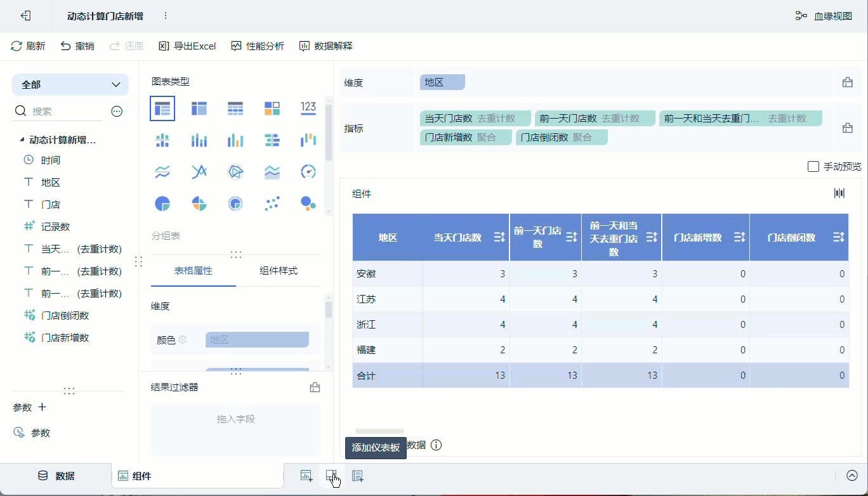The image size is (868, 496).
Task: Select the gauge dashboard chart type icon
Action: (308, 172)
